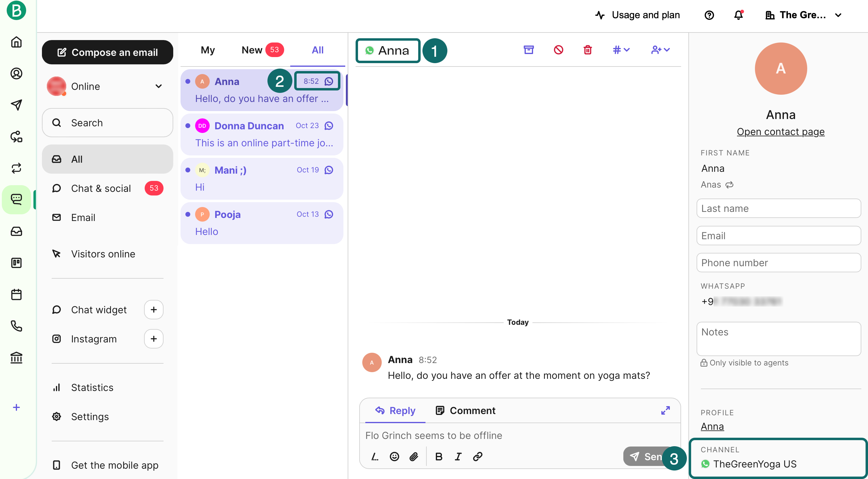Expand the Online status dropdown
The width and height of the screenshot is (868, 479).
click(x=158, y=86)
